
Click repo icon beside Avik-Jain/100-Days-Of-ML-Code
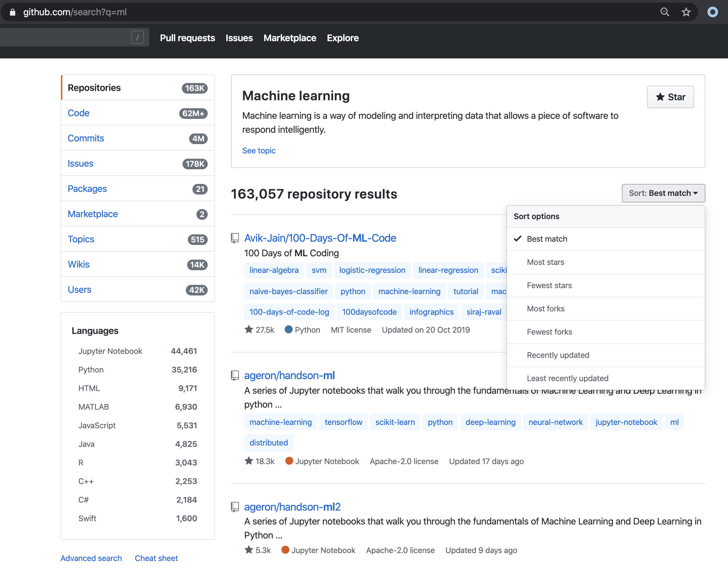click(235, 238)
